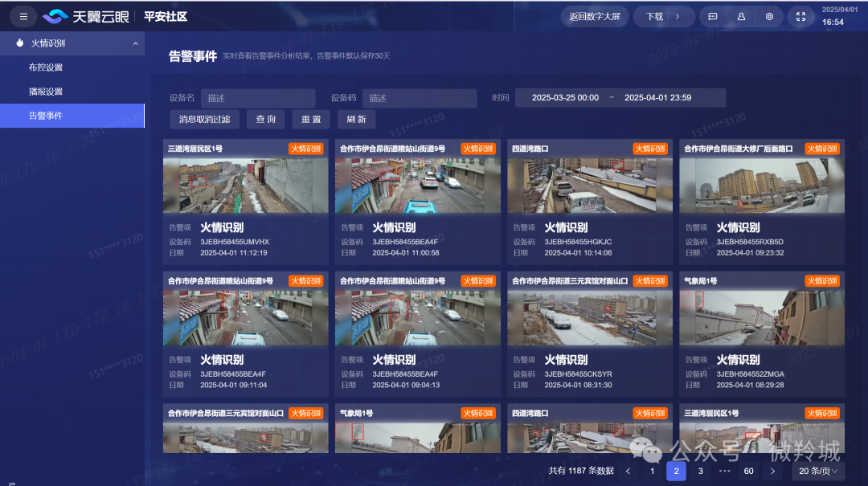Set end time 2025-04-01 23:59
The image size is (868, 486).
point(657,97)
